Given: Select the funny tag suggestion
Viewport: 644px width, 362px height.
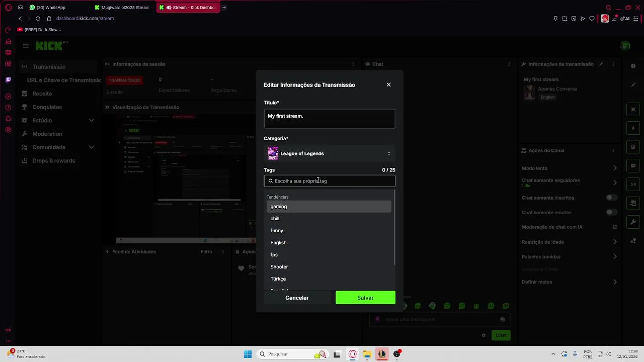Looking at the screenshot, I should coord(329,231).
